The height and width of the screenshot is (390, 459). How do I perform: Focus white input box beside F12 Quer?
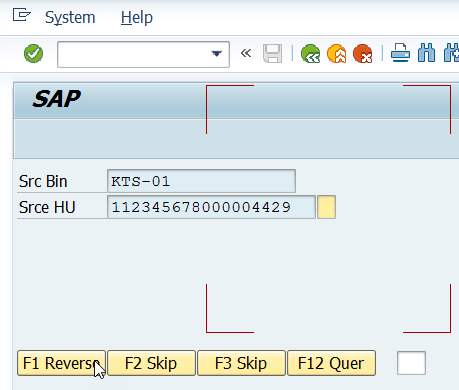[411, 363]
